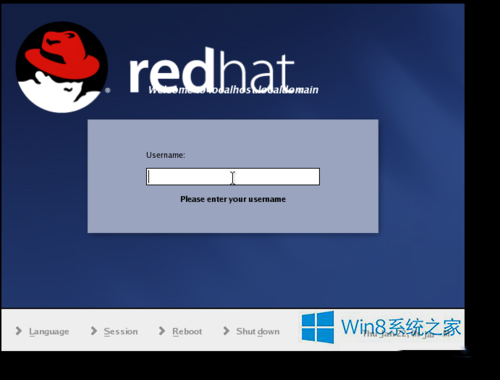Image resolution: width=500 pixels, height=380 pixels.
Task: Click the arrow icon beside Reboot
Action: (162, 331)
